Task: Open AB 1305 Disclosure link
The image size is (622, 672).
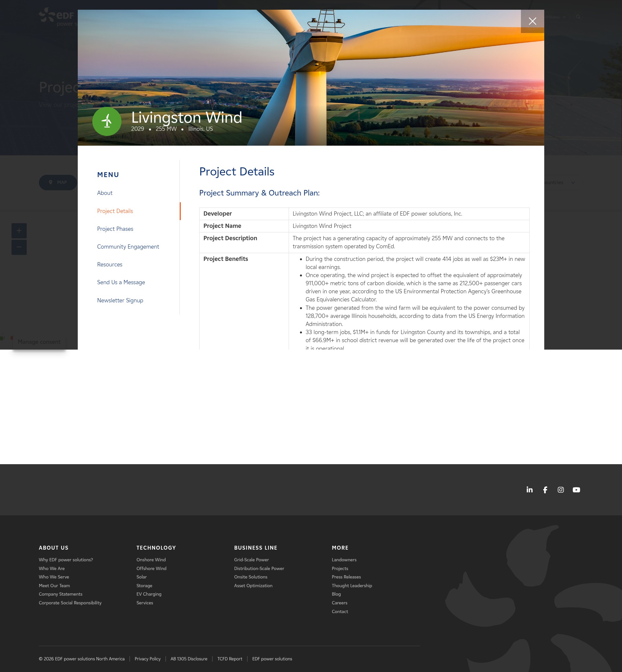Action: coord(189,659)
